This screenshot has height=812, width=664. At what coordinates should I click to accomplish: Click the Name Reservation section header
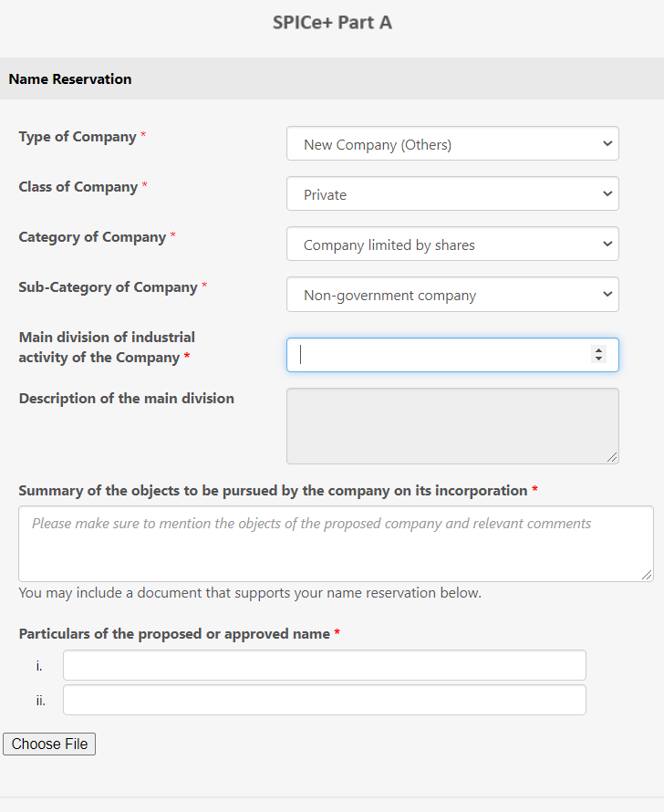tap(70, 78)
